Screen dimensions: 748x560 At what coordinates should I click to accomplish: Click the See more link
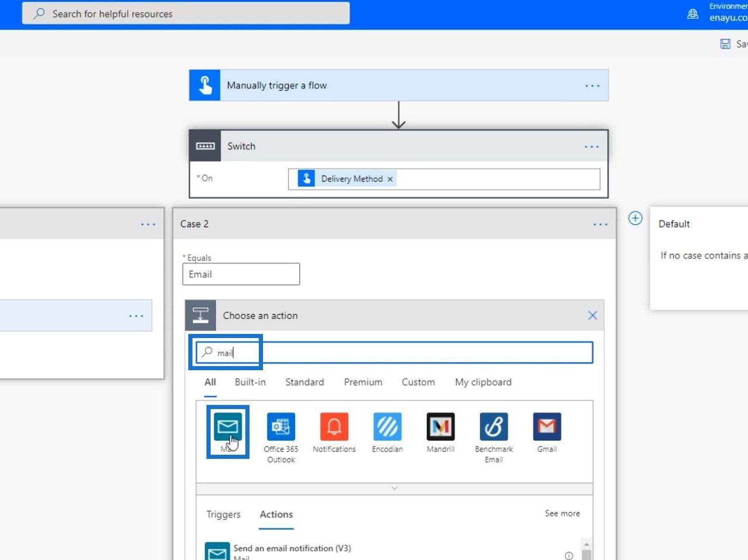pyautogui.click(x=562, y=513)
